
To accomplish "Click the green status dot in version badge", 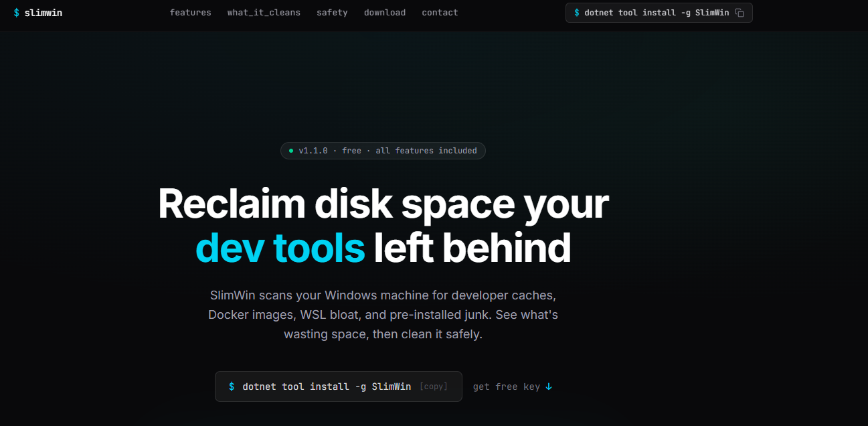I will coord(291,151).
